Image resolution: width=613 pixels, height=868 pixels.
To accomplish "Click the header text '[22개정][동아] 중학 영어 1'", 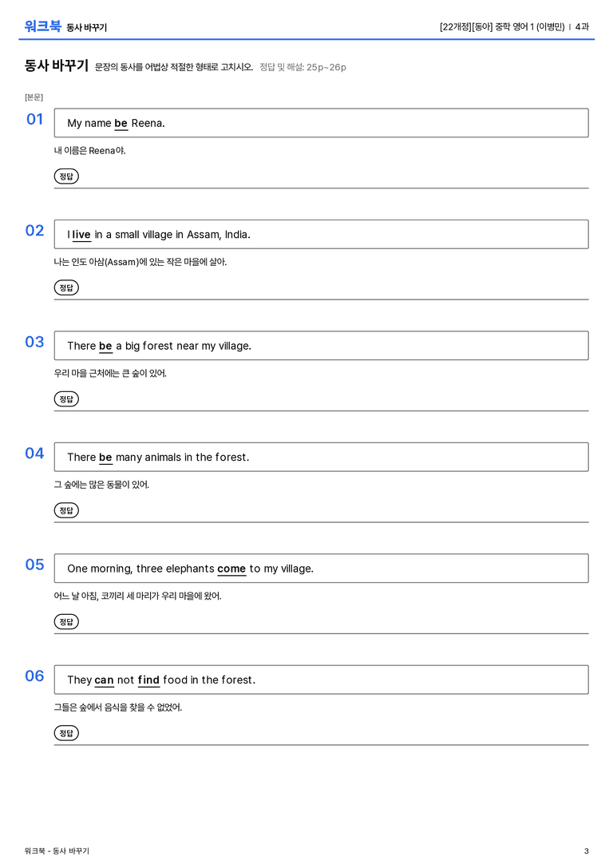I will point(486,26).
